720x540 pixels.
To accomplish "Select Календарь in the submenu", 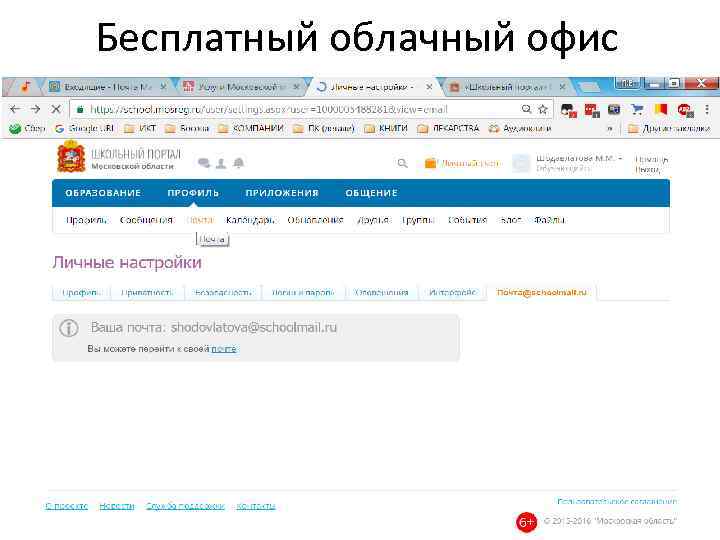I will [250, 220].
